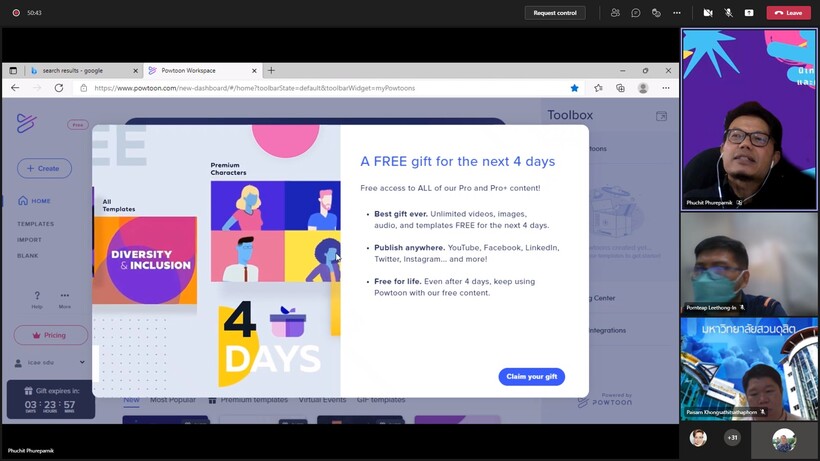Open the reactions icon in Teams toolbar
Image resolution: width=820 pixels, height=461 pixels.
[x=656, y=13]
